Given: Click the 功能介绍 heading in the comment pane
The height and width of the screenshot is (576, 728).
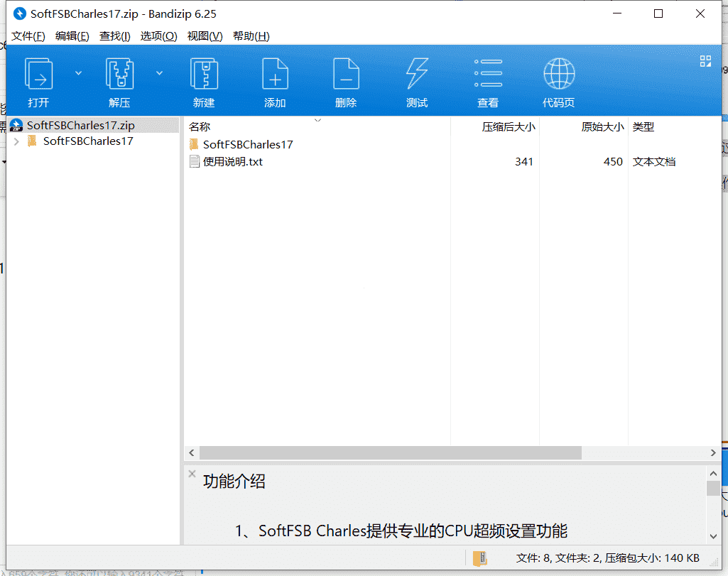Looking at the screenshot, I should click(234, 482).
